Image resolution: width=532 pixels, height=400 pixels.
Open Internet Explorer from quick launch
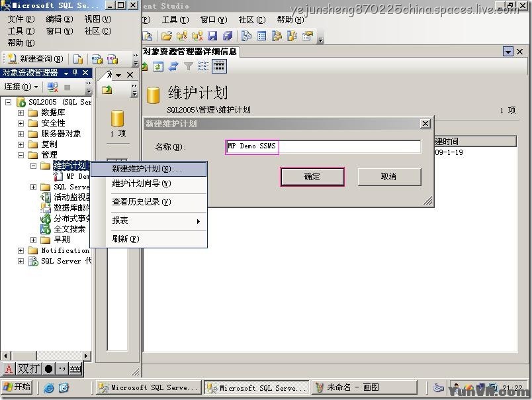pos(49,387)
